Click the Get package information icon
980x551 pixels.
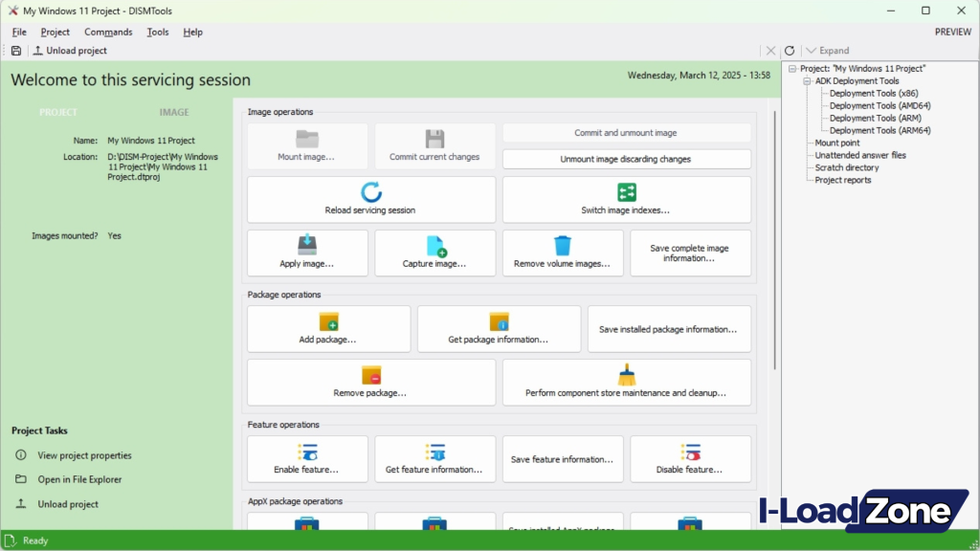(x=499, y=321)
